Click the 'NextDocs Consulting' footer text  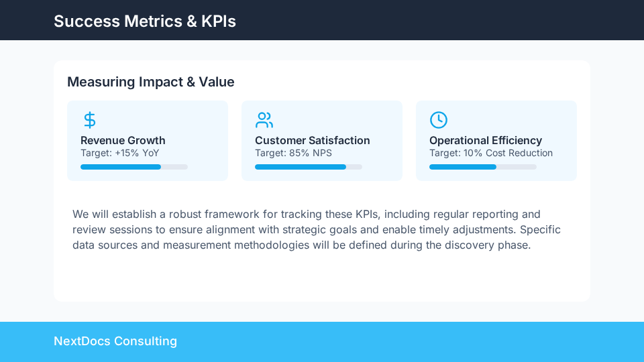[x=115, y=341]
